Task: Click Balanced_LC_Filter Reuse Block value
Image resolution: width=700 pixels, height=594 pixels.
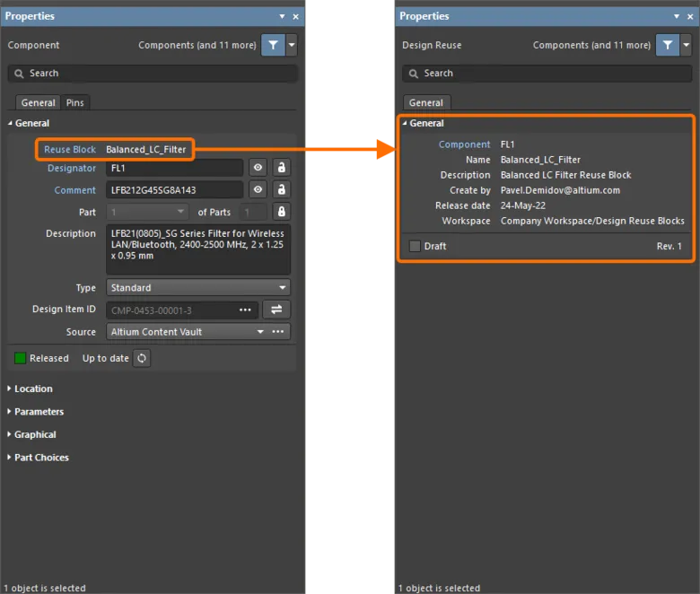Action: click(x=145, y=150)
